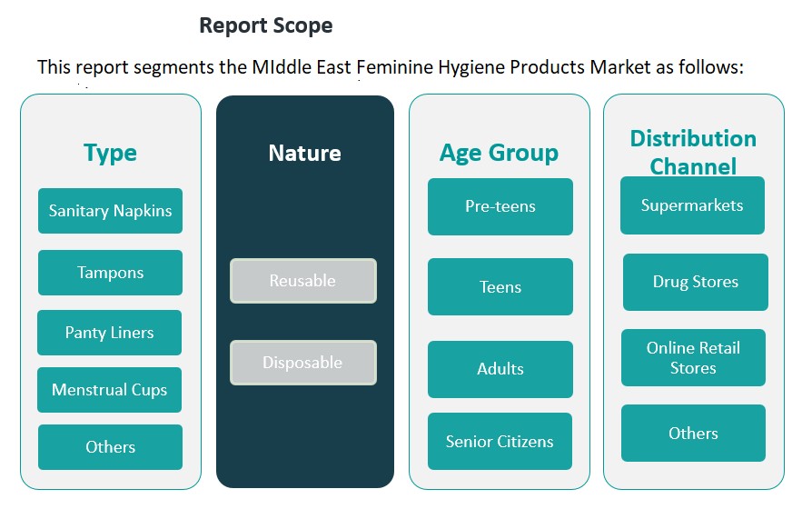Image resolution: width=812 pixels, height=519 pixels.
Task: Click the Panty Liners box
Action: click(109, 333)
